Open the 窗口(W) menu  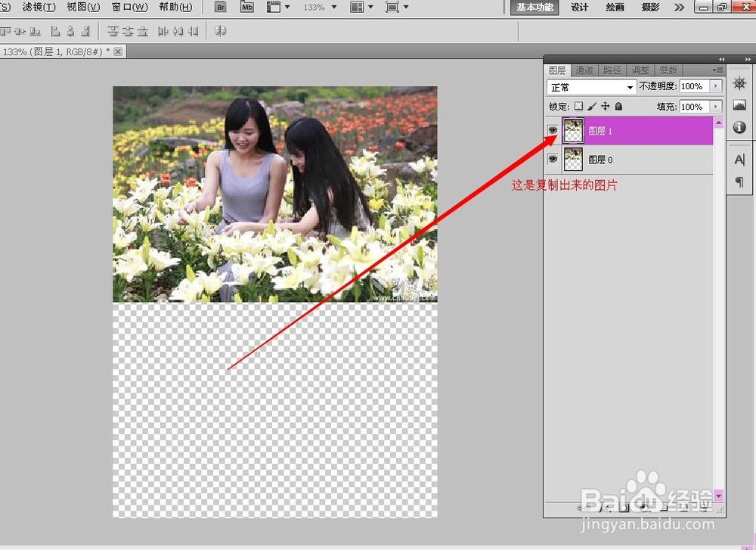click(x=129, y=8)
